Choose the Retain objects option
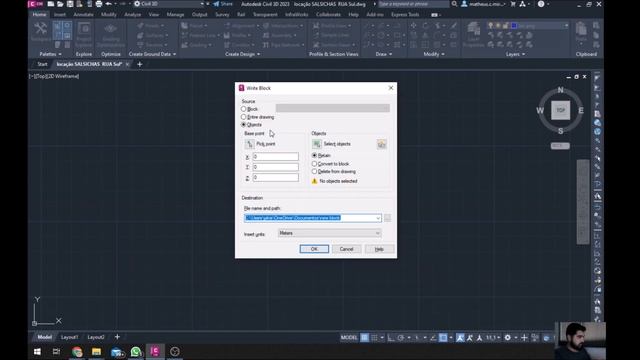Screen dimensions: 640x360 pyautogui.click(x=314, y=156)
